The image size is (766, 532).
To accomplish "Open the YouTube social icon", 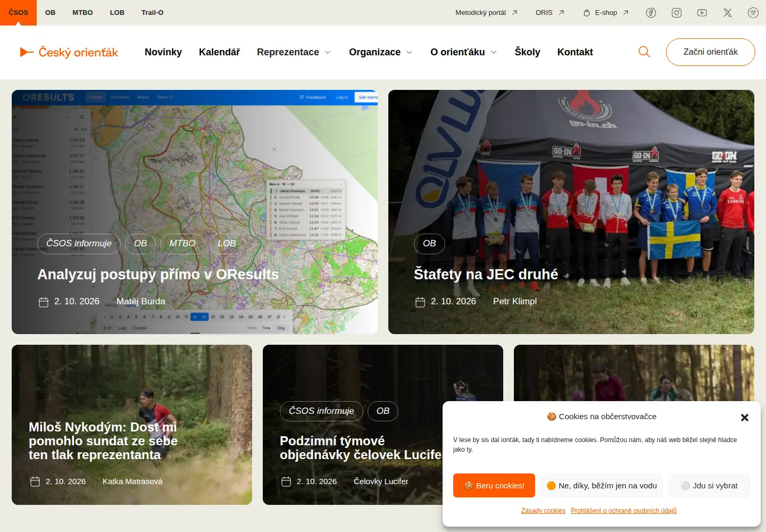I will pyautogui.click(x=702, y=13).
